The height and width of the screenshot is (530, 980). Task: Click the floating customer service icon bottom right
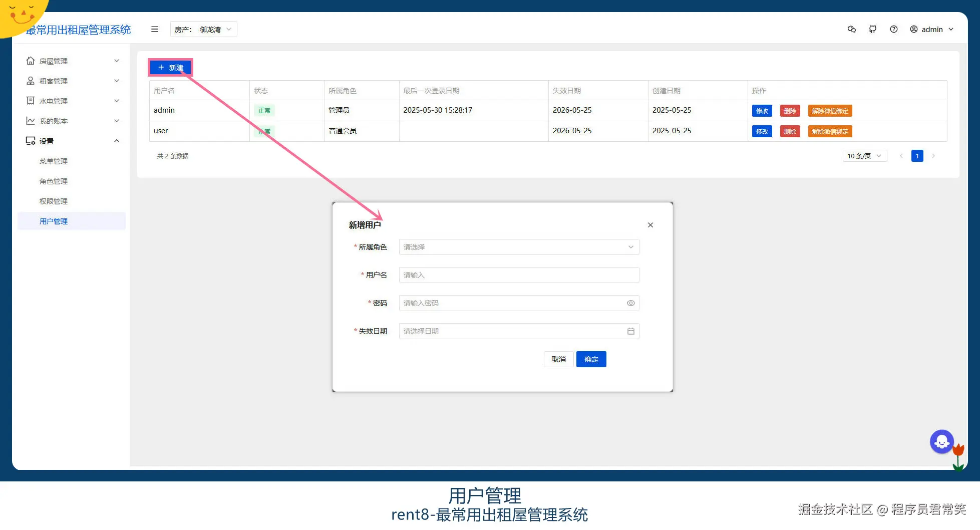tap(942, 441)
